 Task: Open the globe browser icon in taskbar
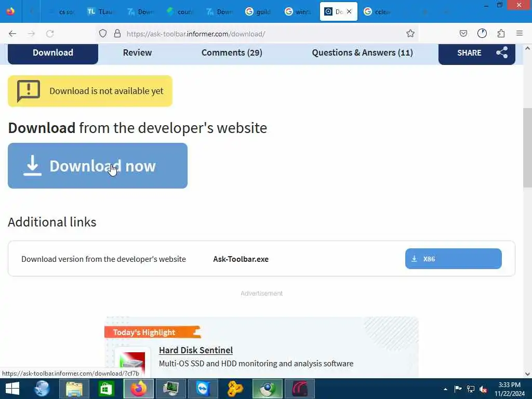[x=43, y=389]
